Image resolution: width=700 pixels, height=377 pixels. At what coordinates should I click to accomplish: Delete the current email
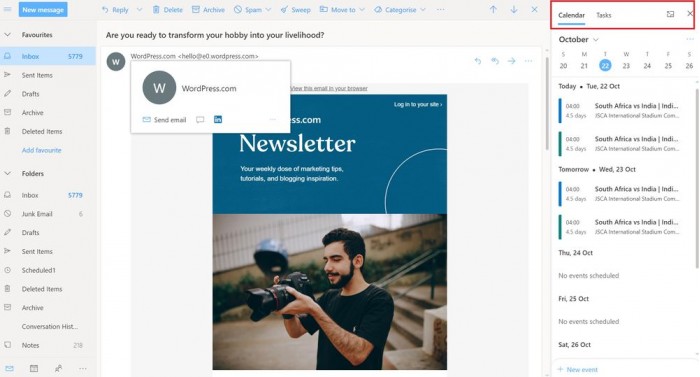point(168,9)
